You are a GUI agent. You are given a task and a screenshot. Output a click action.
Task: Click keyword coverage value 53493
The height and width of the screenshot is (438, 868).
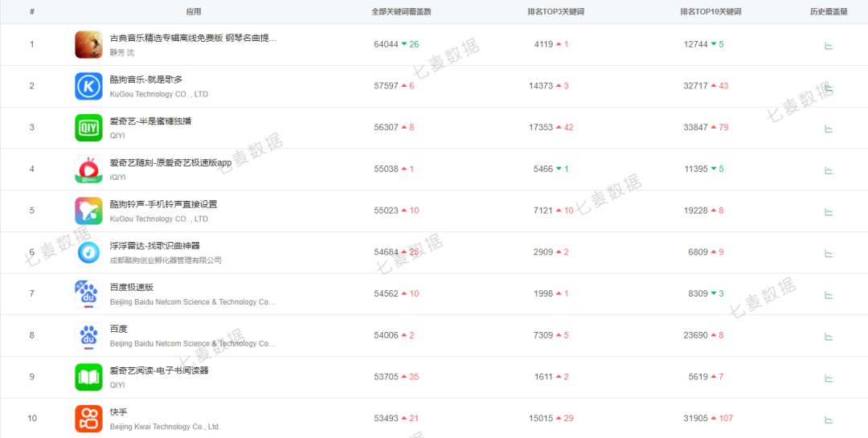(x=386, y=418)
